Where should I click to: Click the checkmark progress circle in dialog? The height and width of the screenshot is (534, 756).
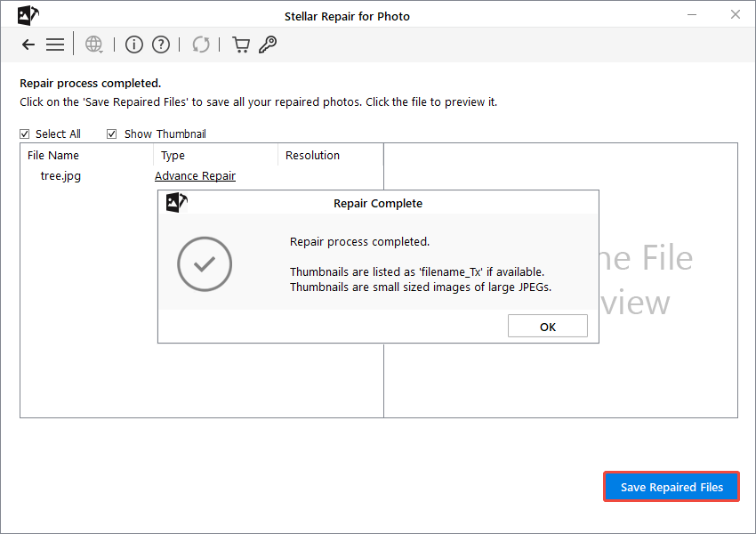pos(205,264)
